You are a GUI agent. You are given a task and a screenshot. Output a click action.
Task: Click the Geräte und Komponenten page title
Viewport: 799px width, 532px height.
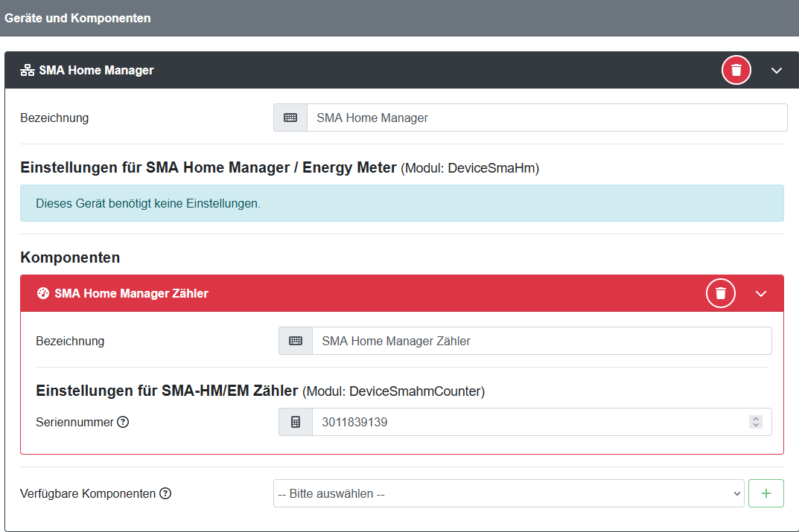(77, 19)
